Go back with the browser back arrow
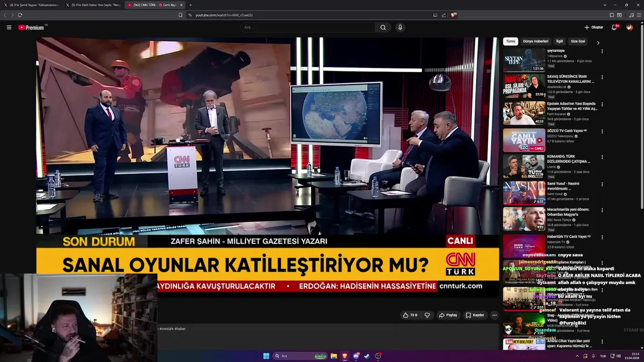This screenshot has height=362, width=644. pos(5,15)
